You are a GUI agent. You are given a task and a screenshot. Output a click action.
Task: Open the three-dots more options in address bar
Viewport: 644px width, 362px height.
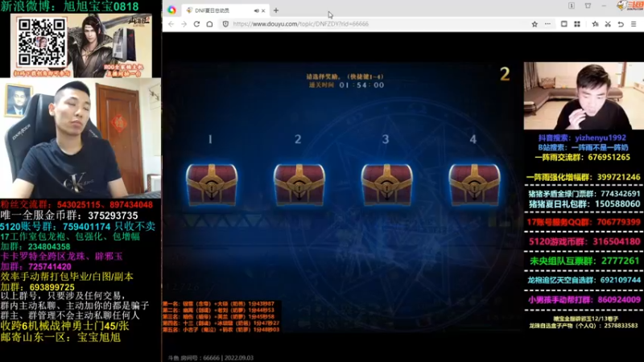pyautogui.click(x=547, y=24)
